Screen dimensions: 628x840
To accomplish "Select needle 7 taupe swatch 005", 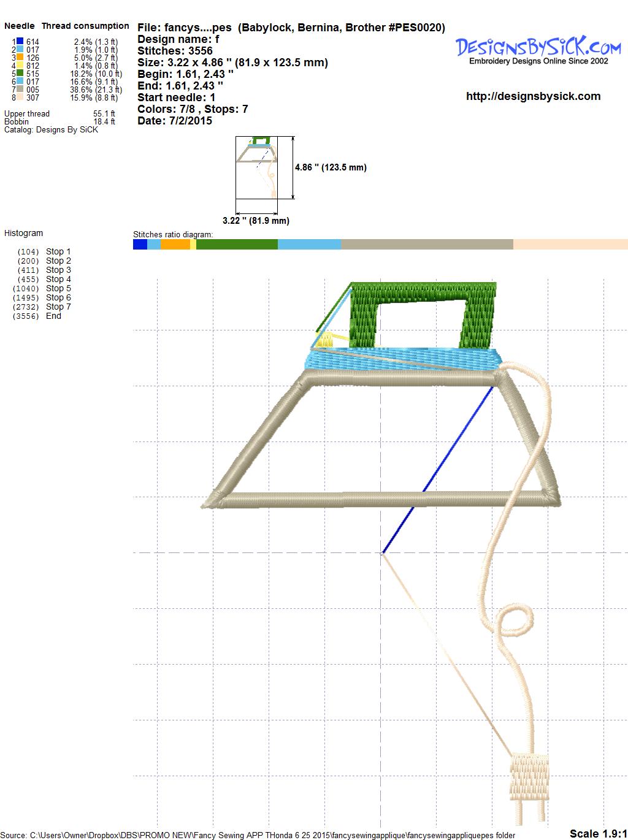I will coord(20,90).
